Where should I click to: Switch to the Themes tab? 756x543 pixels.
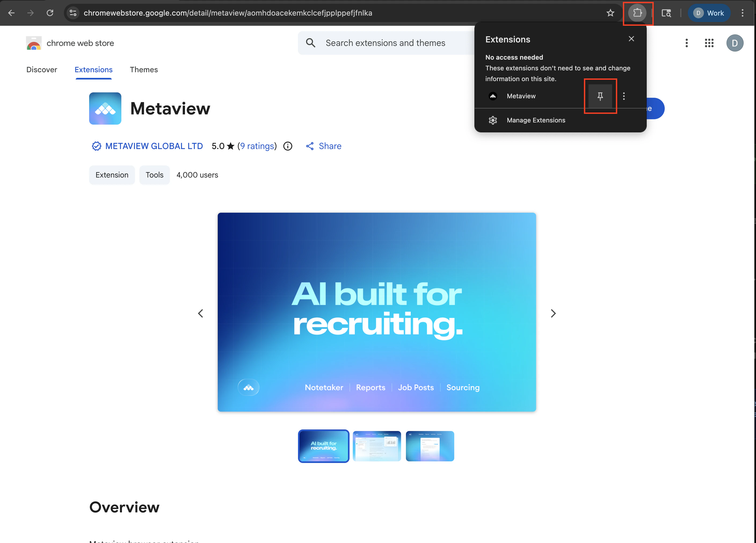(x=144, y=70)
